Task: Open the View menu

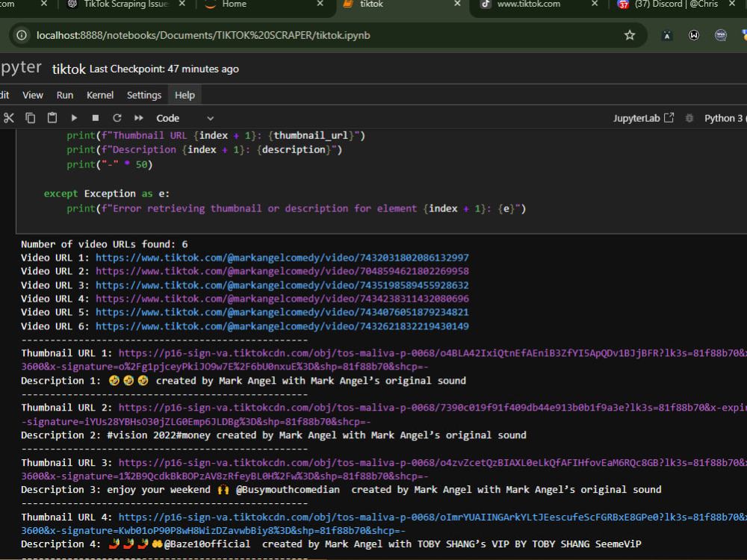Action: (33, 96)
